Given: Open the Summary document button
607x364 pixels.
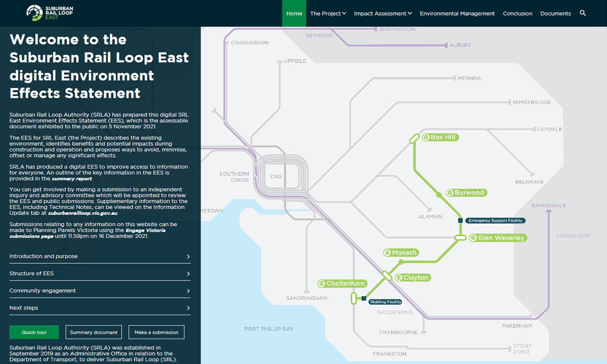Looking at the screenshot, I should [x=93, y=332].
